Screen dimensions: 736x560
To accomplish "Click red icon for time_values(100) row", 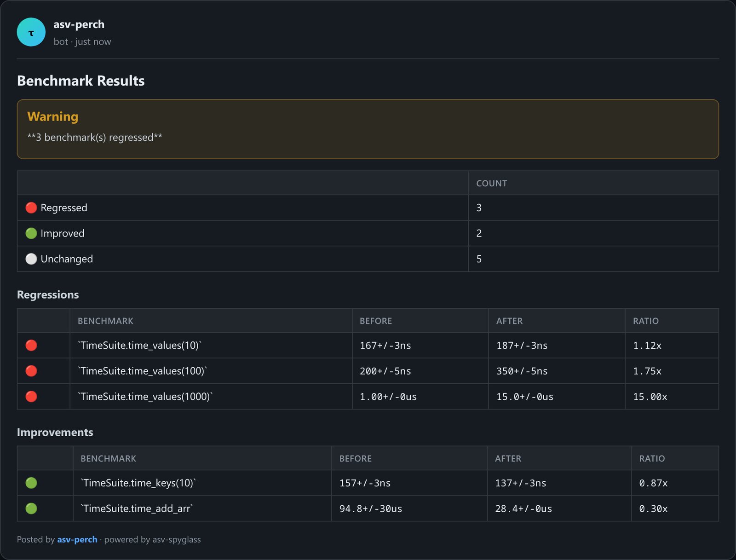I will (x=31, y=371).
